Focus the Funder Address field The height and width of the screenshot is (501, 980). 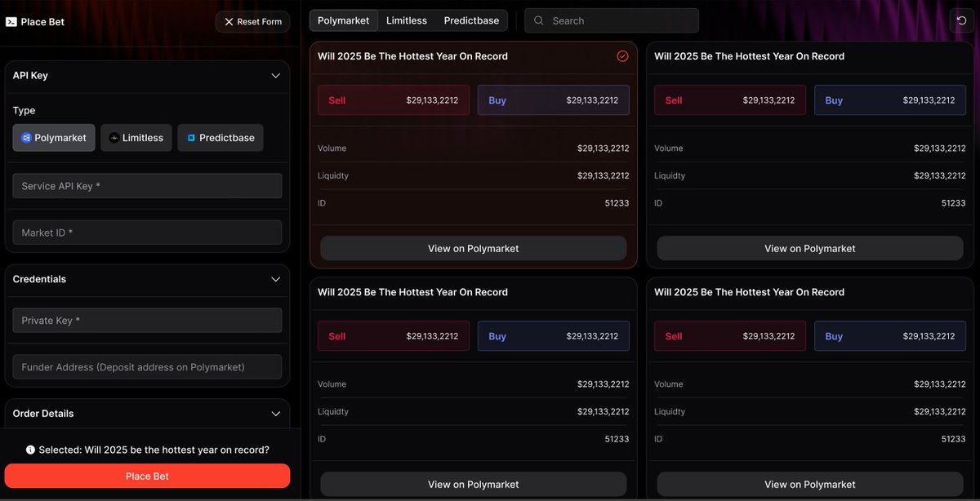[x=147, y=367]
